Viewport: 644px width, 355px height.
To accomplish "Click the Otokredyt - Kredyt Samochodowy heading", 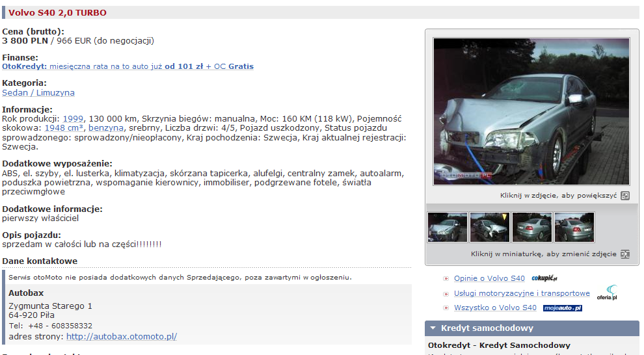I will pos(499,345).
